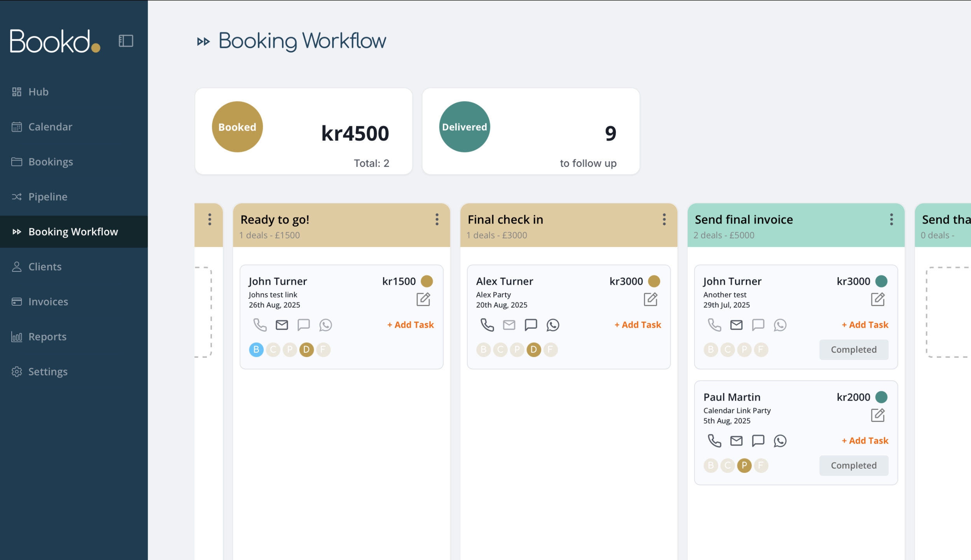
Task: Click chat message icon on Alex Turner card
Action: (530, 325)
